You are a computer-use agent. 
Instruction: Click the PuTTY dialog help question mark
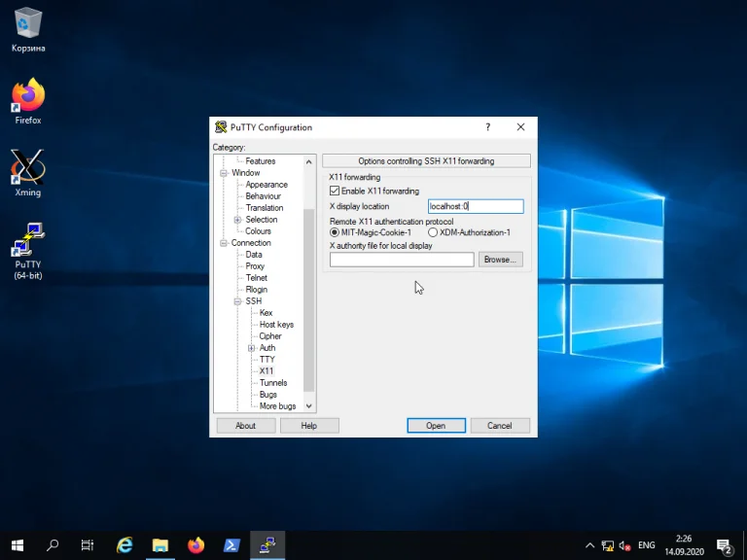point(487,127)
